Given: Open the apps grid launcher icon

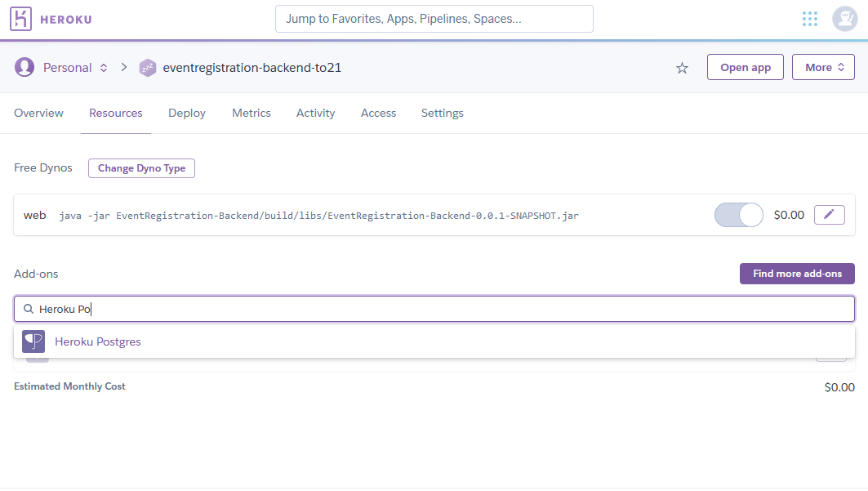Looking at the screenshot, I should click(809, 19).
